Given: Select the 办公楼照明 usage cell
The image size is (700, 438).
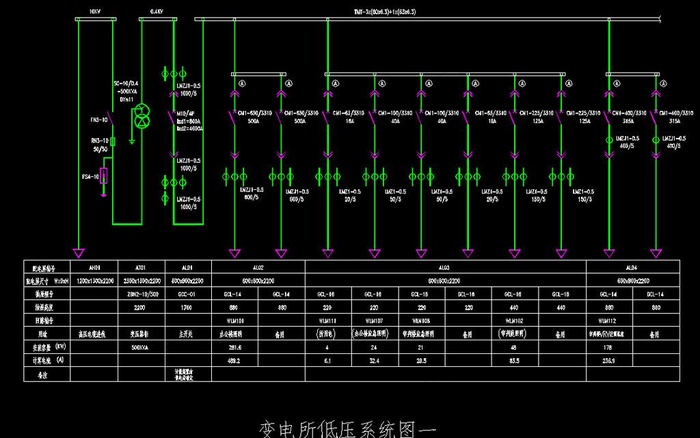Looking at the screenshot, I should tap(235, 334).
